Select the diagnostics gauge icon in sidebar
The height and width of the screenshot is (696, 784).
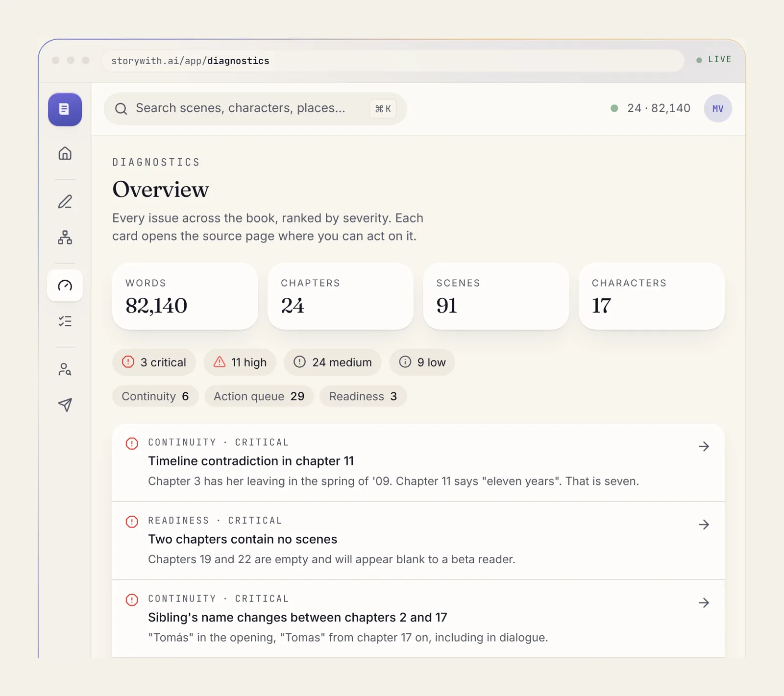coord(65,286)
